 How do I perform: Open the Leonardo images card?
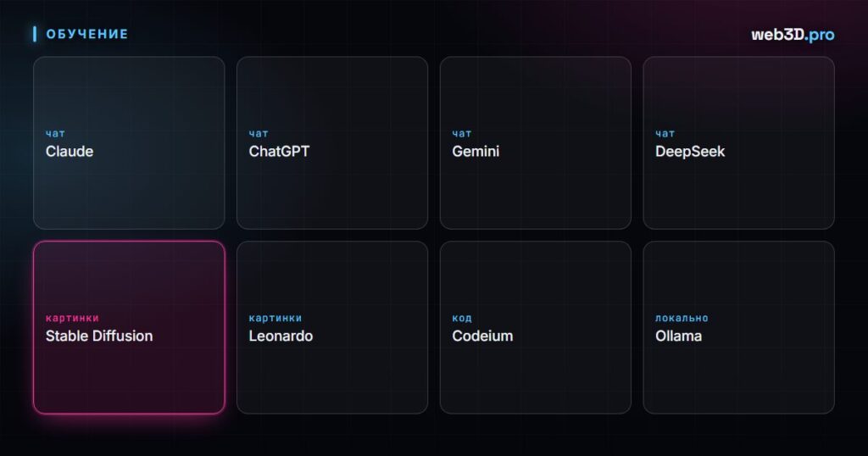[332, 327]
